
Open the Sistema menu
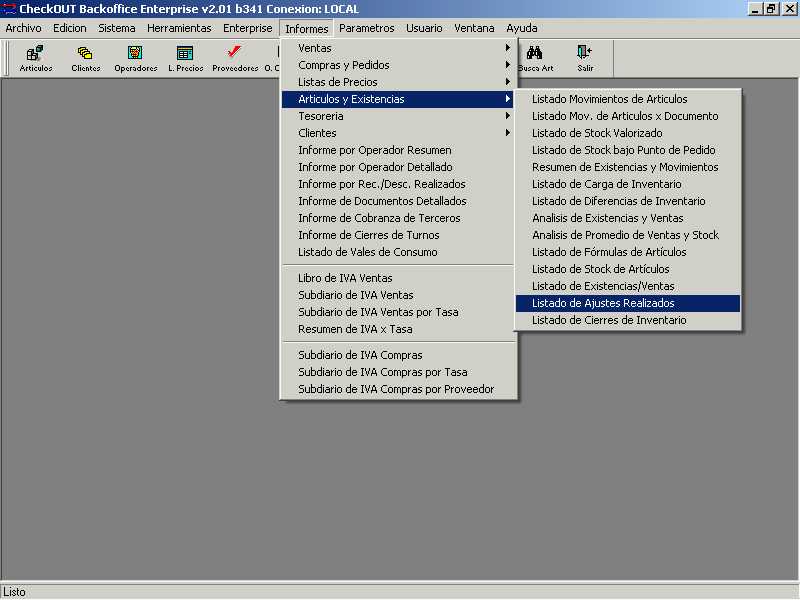coord(117,28)
